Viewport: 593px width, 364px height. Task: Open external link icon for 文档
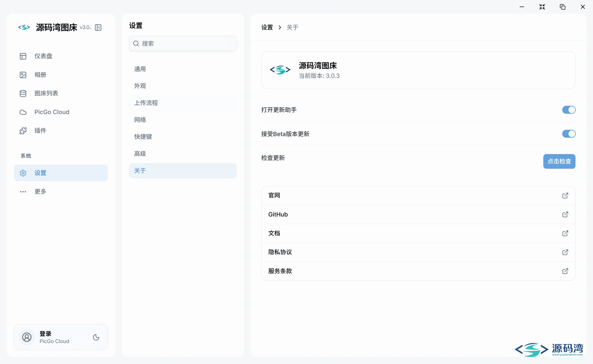(x=565, y=233)
